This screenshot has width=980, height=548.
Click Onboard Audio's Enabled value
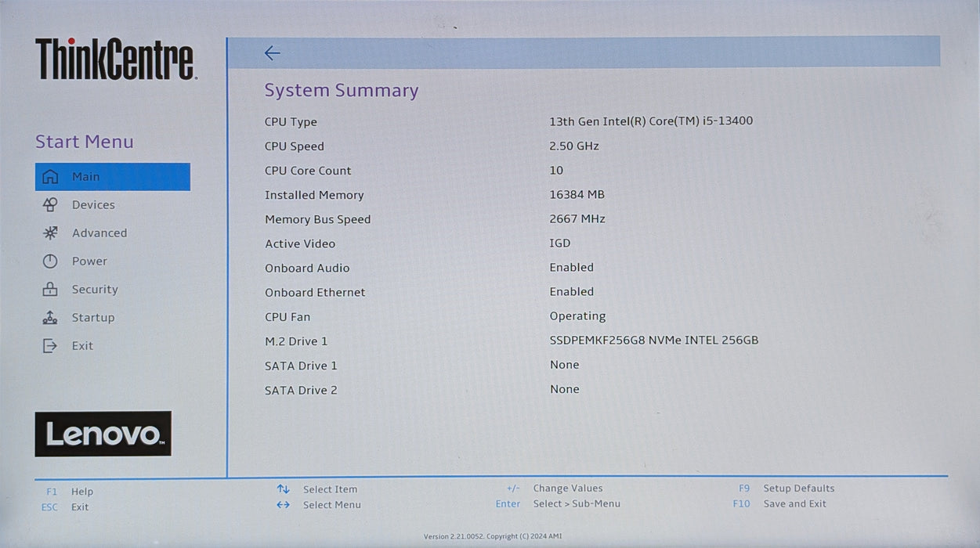(x=572, y=268)
